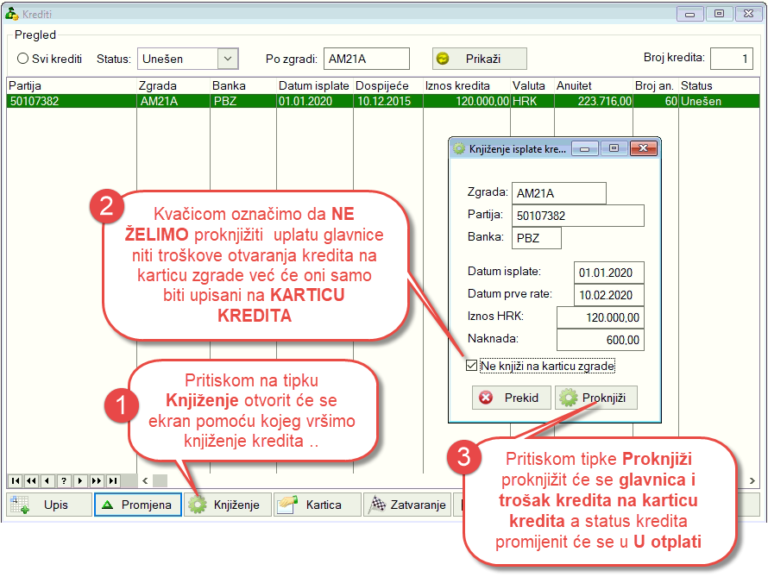Click the Naknada field showing 600,00

pyautogui.click(x=600, y=339)
